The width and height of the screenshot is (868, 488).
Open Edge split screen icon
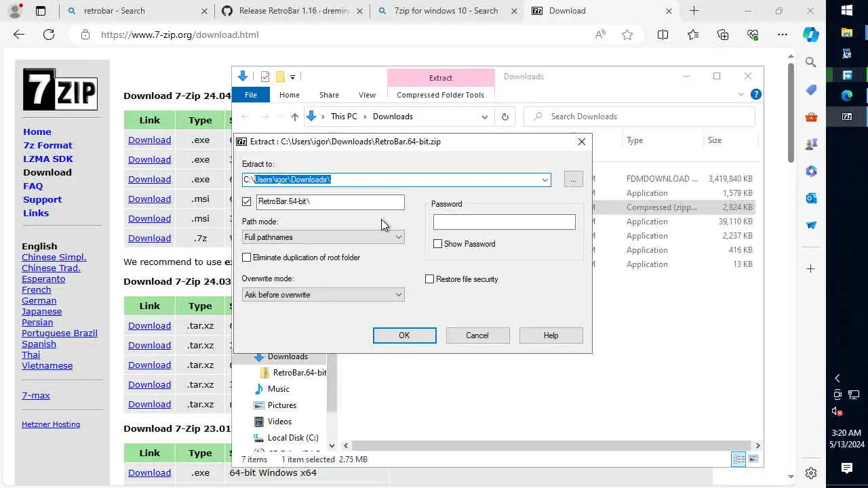663,35
